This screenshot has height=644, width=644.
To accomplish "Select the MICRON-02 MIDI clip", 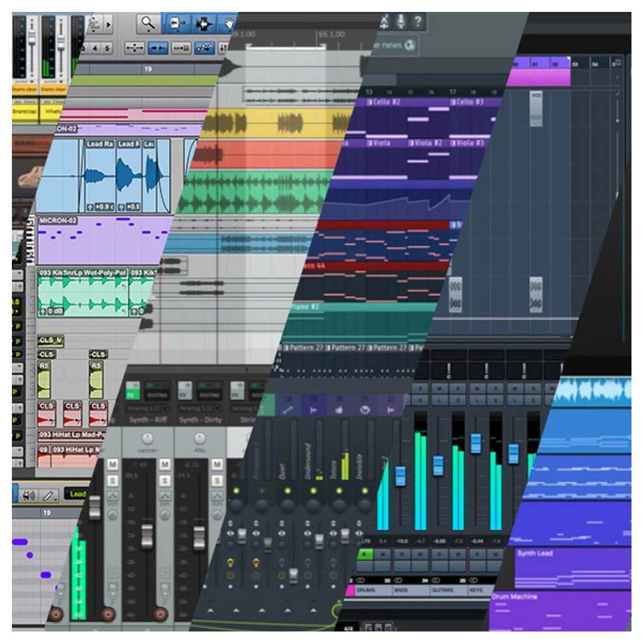I will (x=103, y=240).
